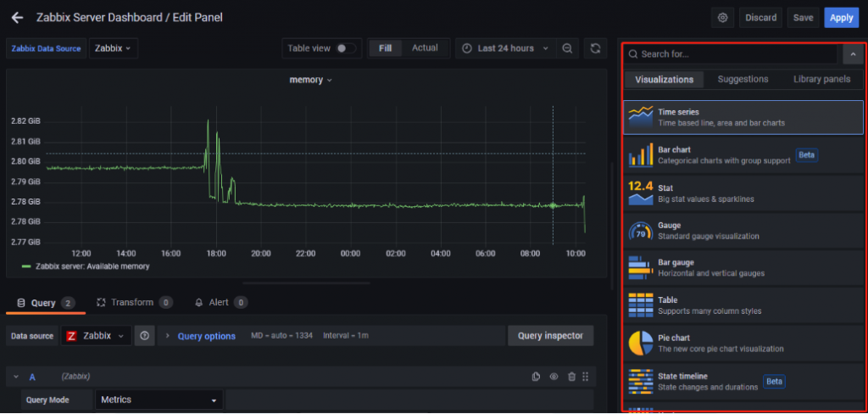Click the Beta badge on State timeline
Image resolution: width=868 pixels, height=414 pixels.
[x=775, y=381]
